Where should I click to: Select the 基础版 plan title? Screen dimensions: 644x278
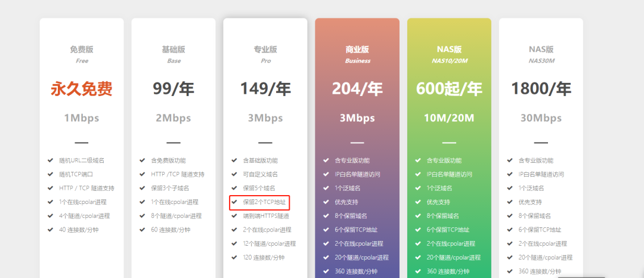174,50
